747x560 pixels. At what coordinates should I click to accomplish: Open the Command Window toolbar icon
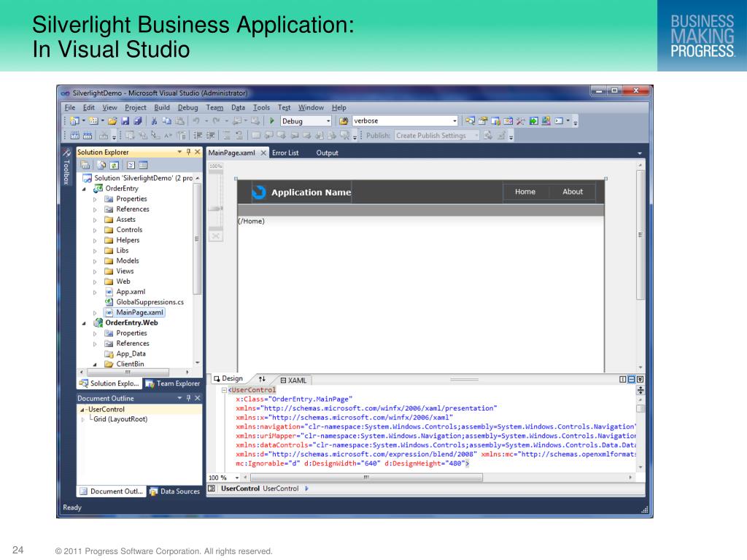559,121
